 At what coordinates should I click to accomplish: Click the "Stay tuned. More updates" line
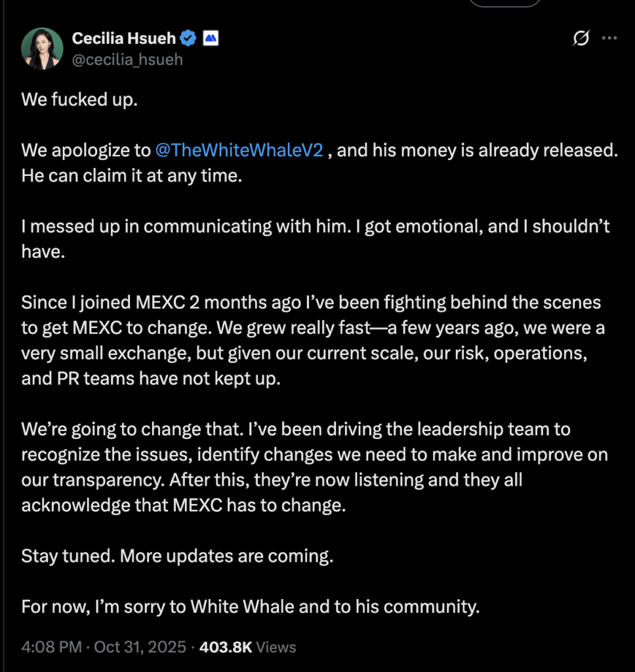(177, 556)
